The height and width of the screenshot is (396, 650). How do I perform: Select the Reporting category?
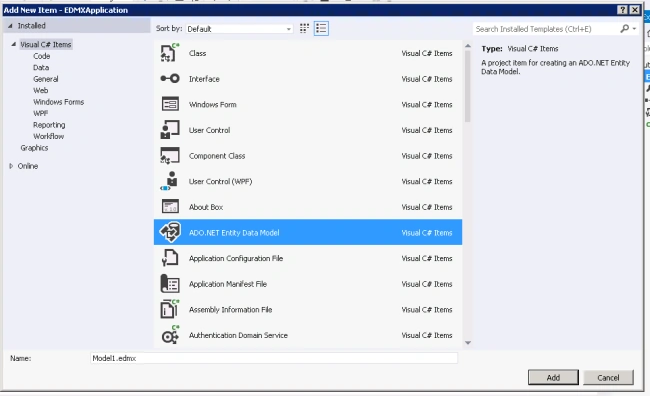click(49, 125)
